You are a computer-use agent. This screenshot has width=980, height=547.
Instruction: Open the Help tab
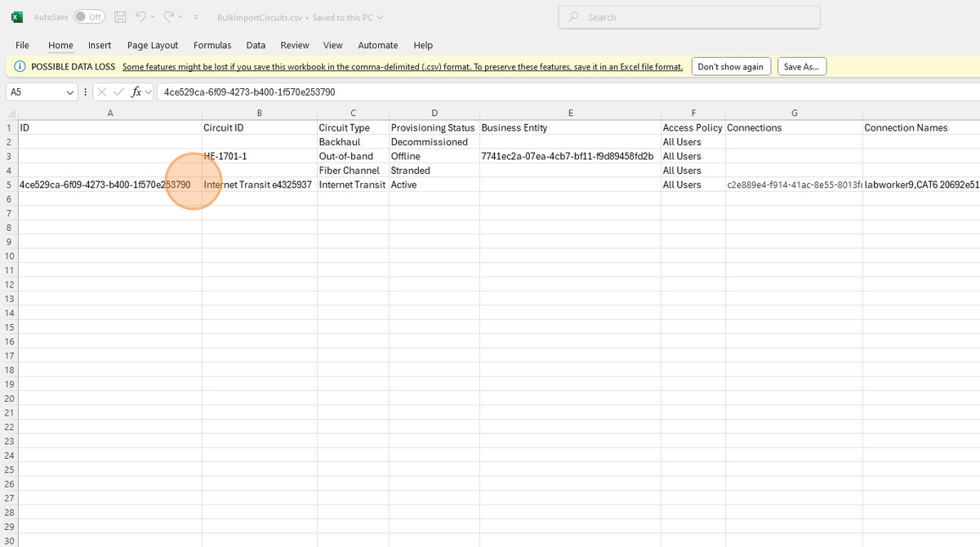(423, 45)
